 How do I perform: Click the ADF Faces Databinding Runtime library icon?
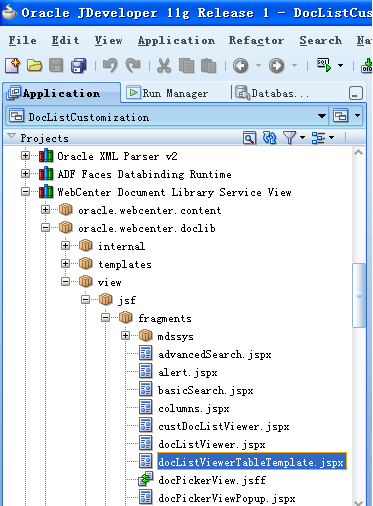[x=46, y=174]
